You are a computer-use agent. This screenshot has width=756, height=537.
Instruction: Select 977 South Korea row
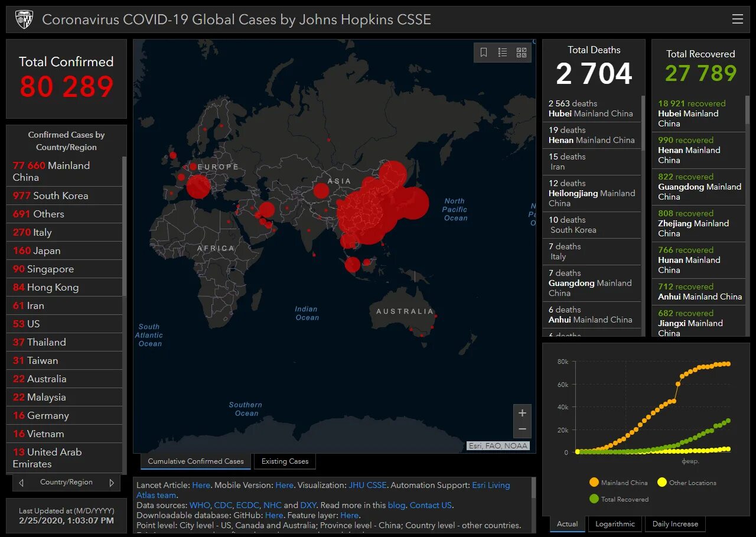64,196
